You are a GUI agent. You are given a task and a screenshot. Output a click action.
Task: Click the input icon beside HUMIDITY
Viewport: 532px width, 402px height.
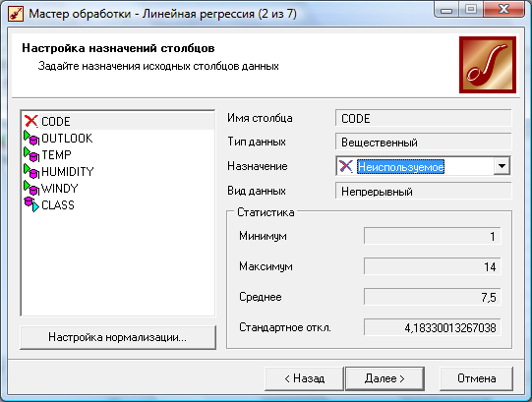tap(31, 171)
